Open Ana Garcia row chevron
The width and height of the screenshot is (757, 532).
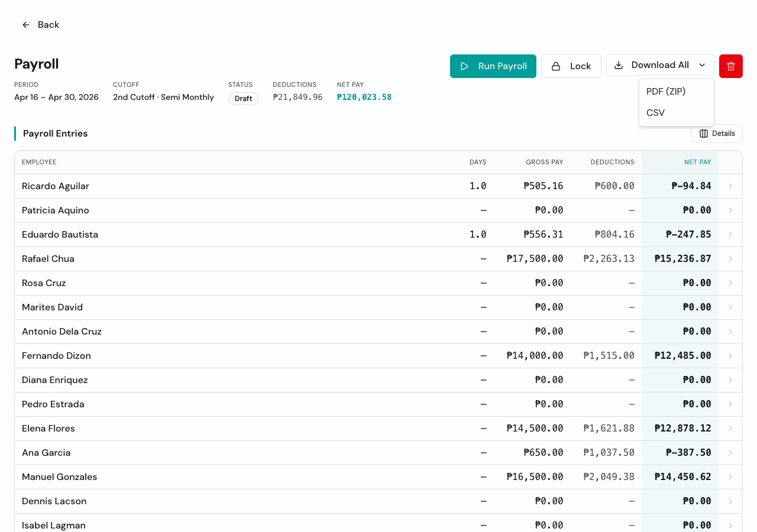pos(730,453)
